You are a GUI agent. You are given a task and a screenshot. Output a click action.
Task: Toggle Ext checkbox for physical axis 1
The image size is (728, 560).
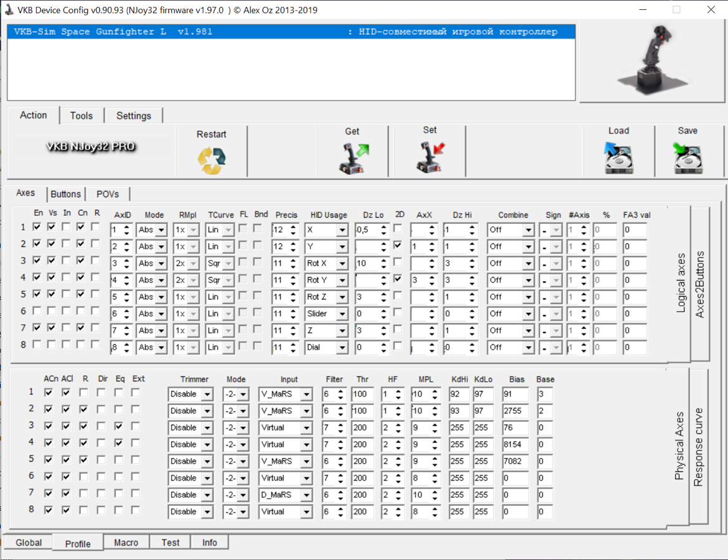pos(136,393)
